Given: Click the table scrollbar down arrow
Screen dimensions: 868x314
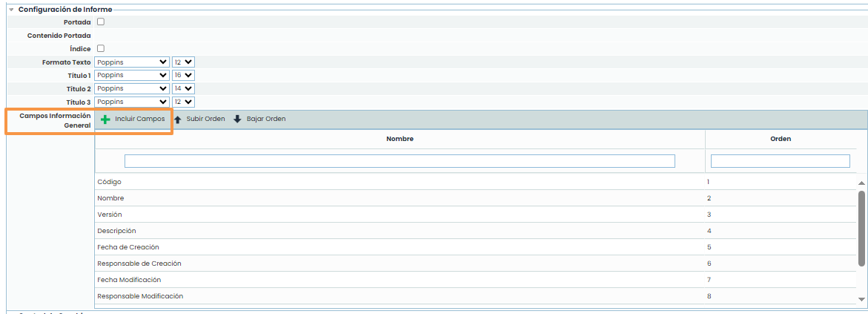Looking at the screenshot, I should point(861,298).
